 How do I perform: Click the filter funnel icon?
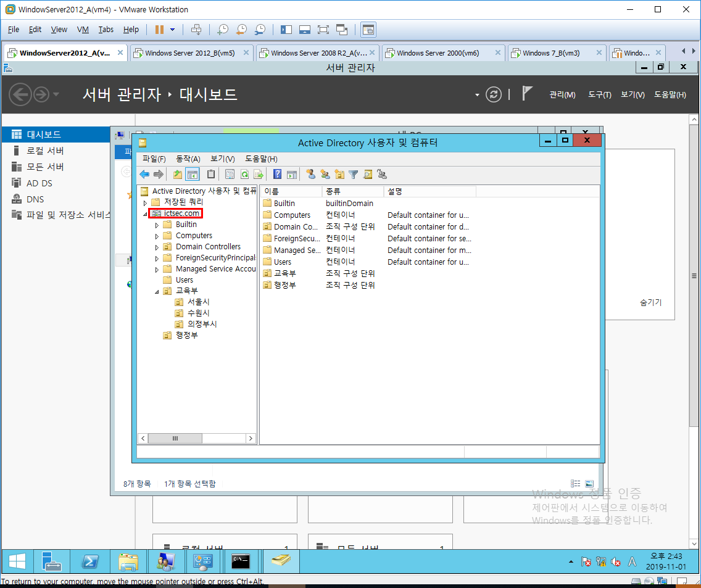pos(354,175)
